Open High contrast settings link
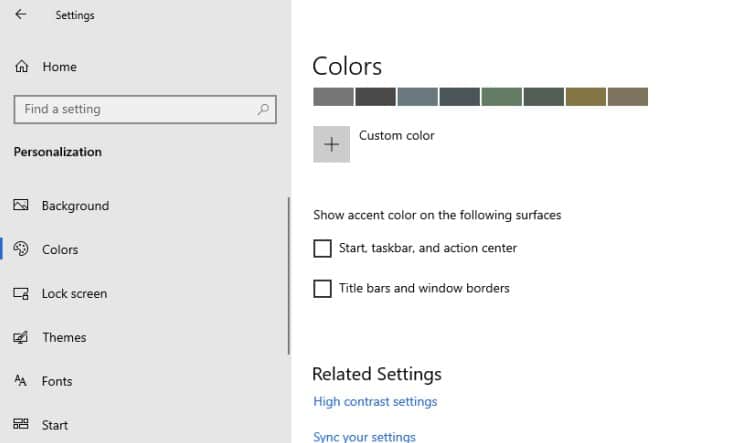This screenshot has width=732, height=443. [375, 401]
